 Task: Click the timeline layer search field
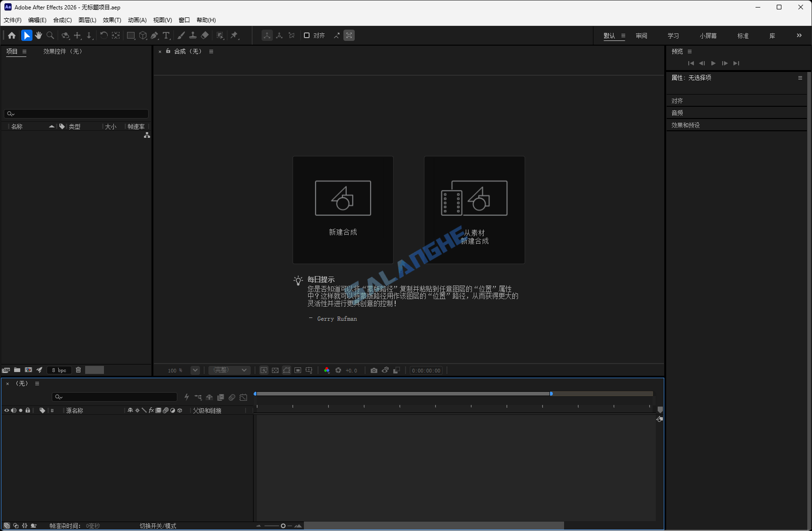(114, 397)
